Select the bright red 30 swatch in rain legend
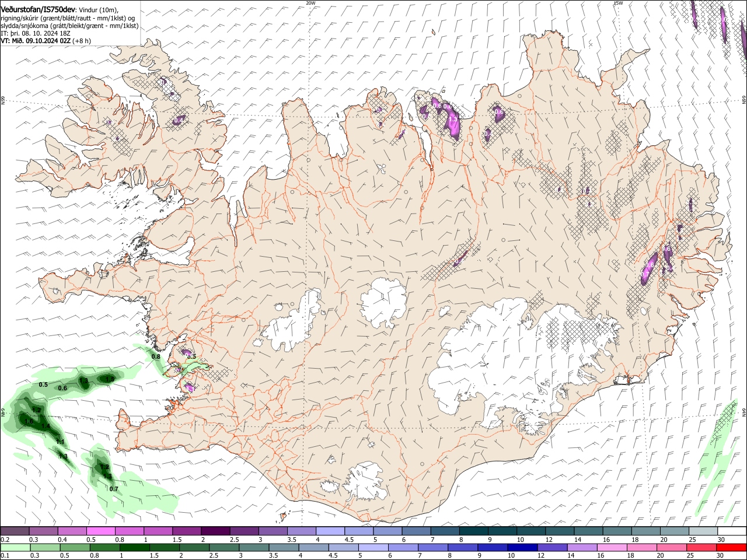747x560 pixels. coord(731,547)
